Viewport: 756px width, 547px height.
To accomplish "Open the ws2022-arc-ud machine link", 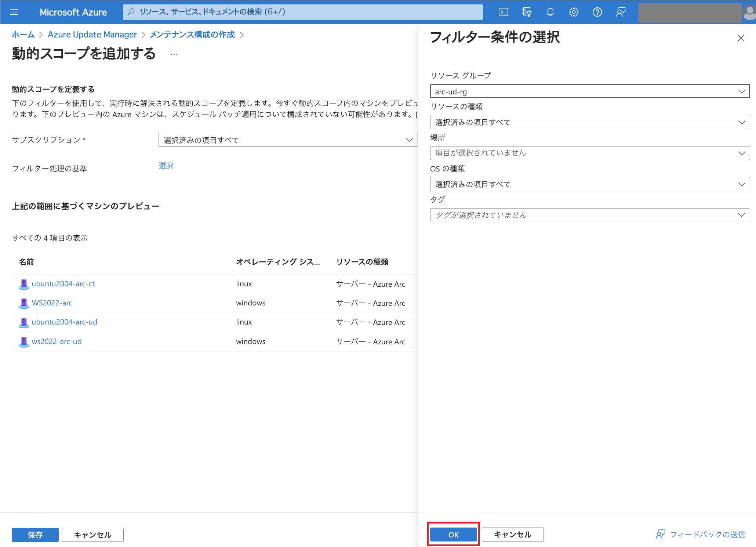I will click(57, 341).
